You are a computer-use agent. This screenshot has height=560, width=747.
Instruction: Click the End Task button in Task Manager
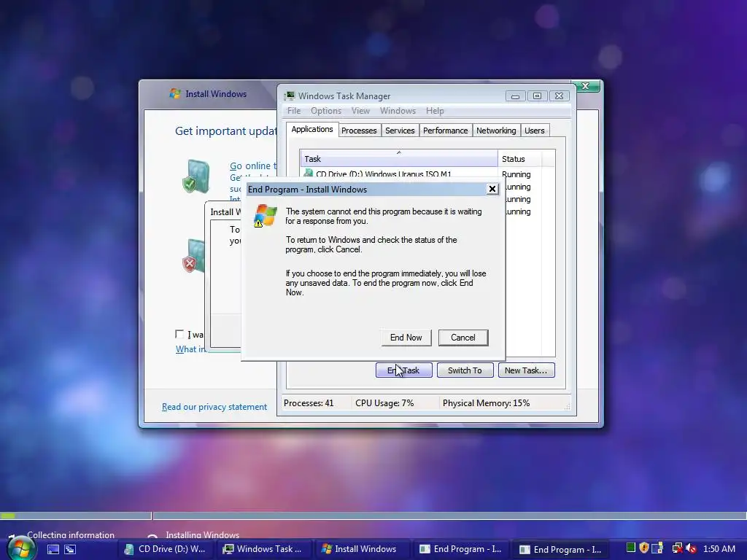click(403, 370)
